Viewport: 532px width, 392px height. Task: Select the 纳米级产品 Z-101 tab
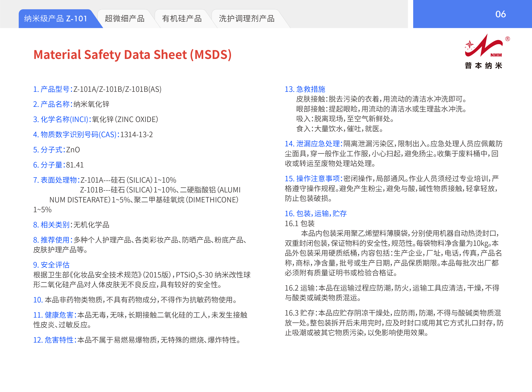click(x=56, y=18)
